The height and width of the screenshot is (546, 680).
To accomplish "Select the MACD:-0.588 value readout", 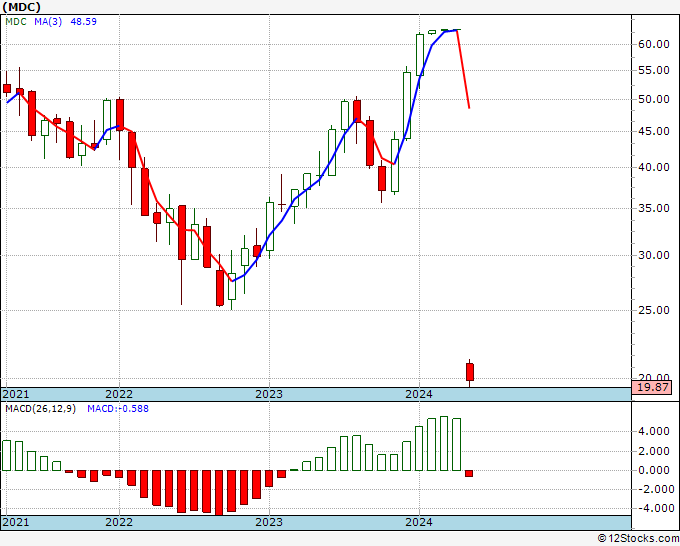I will coord(118,409).
